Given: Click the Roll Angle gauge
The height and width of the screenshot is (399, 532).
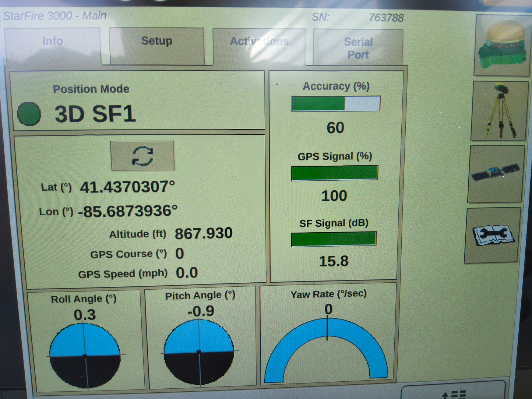Looking at the screenshot, I should 85,356.
